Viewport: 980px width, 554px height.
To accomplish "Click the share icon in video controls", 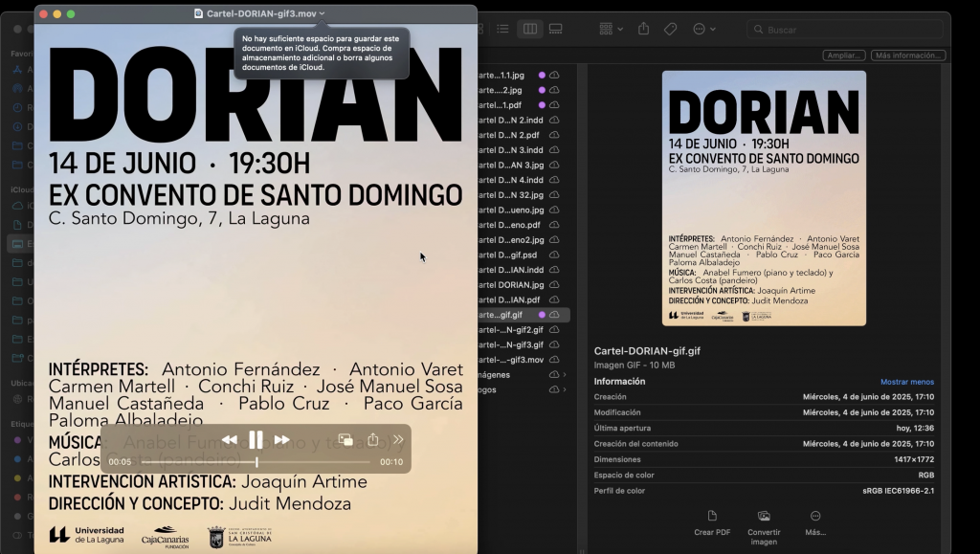I will 373,440.
